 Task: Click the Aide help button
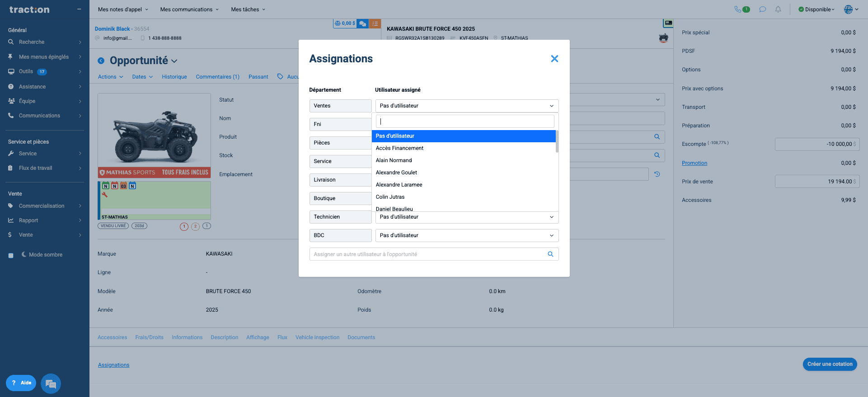(x=21, y=383)
